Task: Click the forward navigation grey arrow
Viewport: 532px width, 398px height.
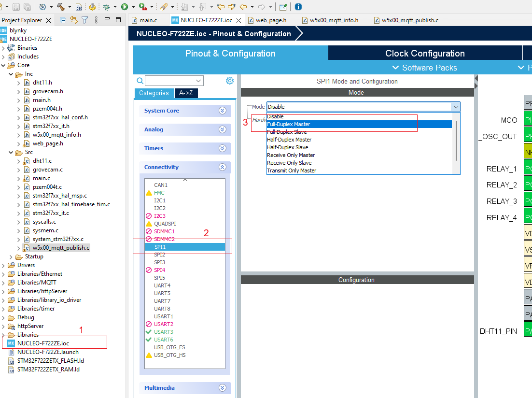Action: pos(262,7)
